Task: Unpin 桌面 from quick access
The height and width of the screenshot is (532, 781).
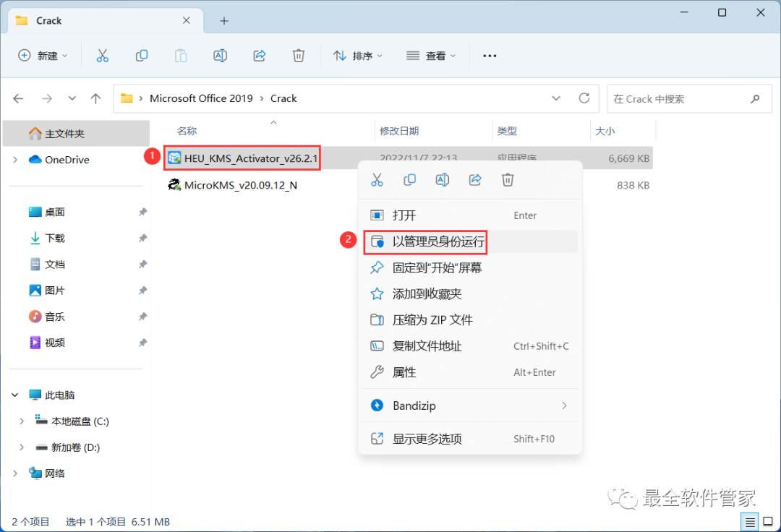Action: (142, 212)
